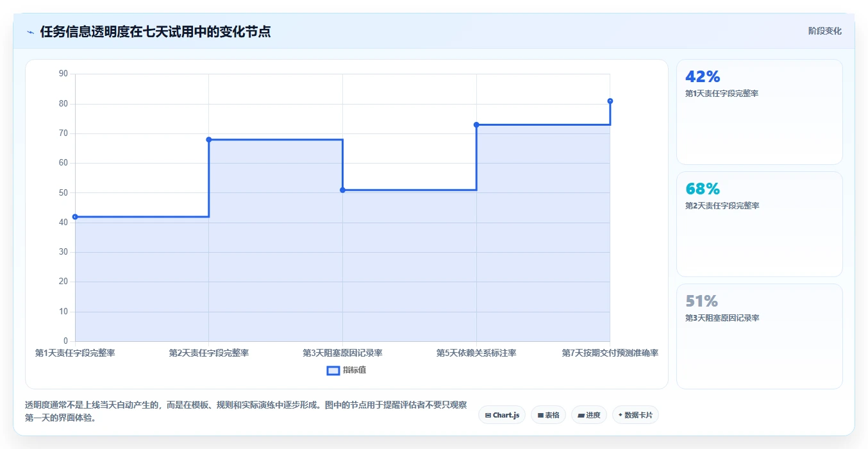Click x-axis label 第2天责任字段完整率

pyautogui.click(x=209, y=353)
